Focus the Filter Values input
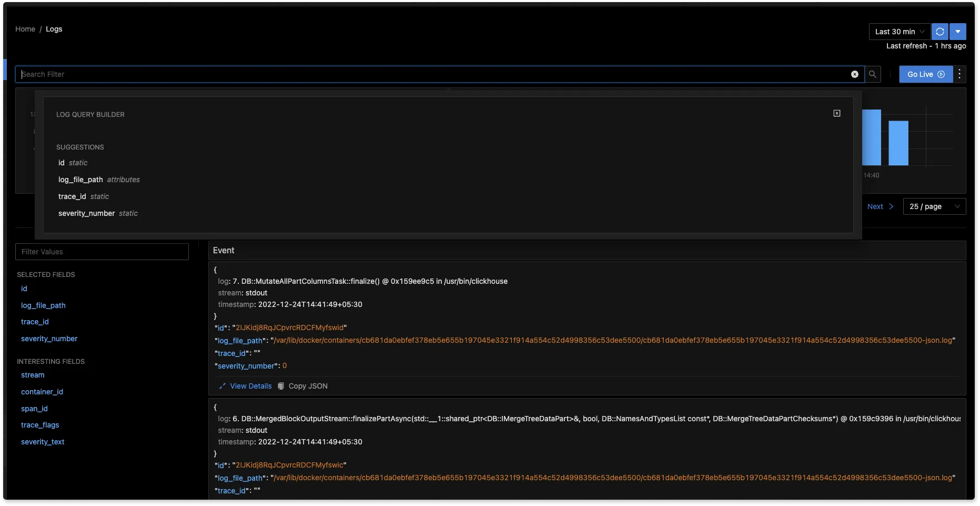 click(x=102, y=252)
